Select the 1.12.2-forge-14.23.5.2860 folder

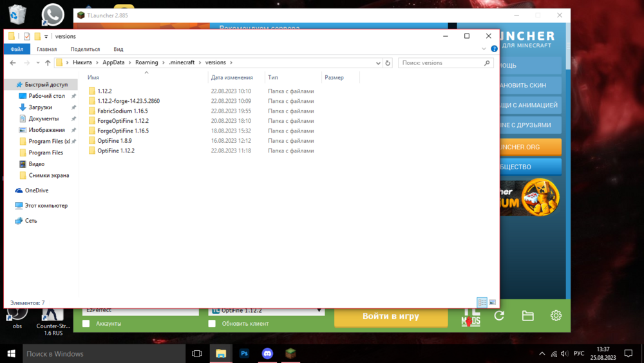click(x=128, y=101)
